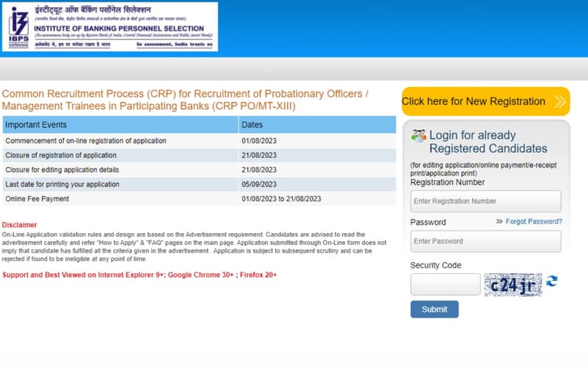Focus the Enter Password field

[x=485, y=241]
